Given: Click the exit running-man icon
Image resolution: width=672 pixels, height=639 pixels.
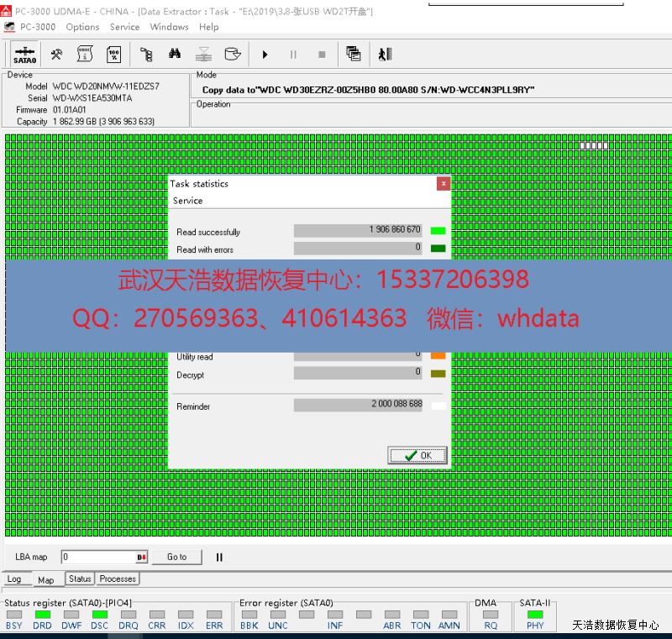Looking at the screenshot, I should pyautogui.click(x=385, y=55).
